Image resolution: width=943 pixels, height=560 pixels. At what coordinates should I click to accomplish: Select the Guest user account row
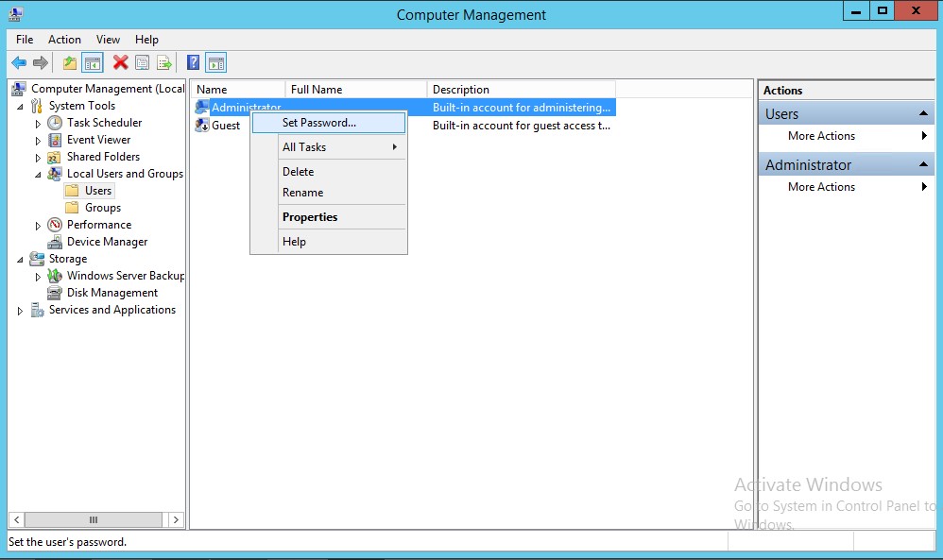(x=226, y=126)
